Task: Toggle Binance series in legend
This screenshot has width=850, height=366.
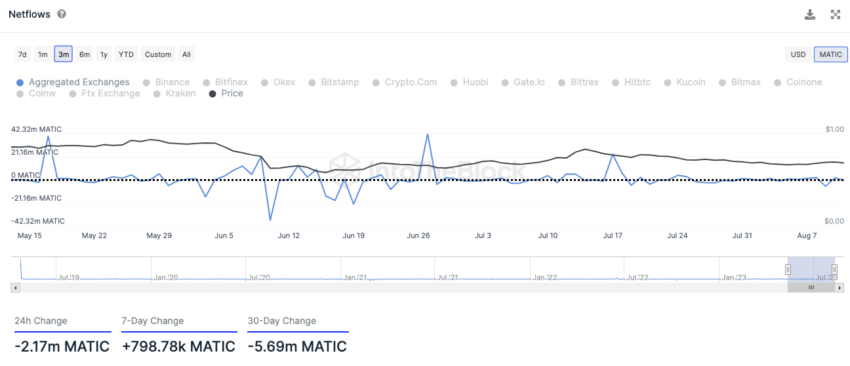Action: click(166, 82)
